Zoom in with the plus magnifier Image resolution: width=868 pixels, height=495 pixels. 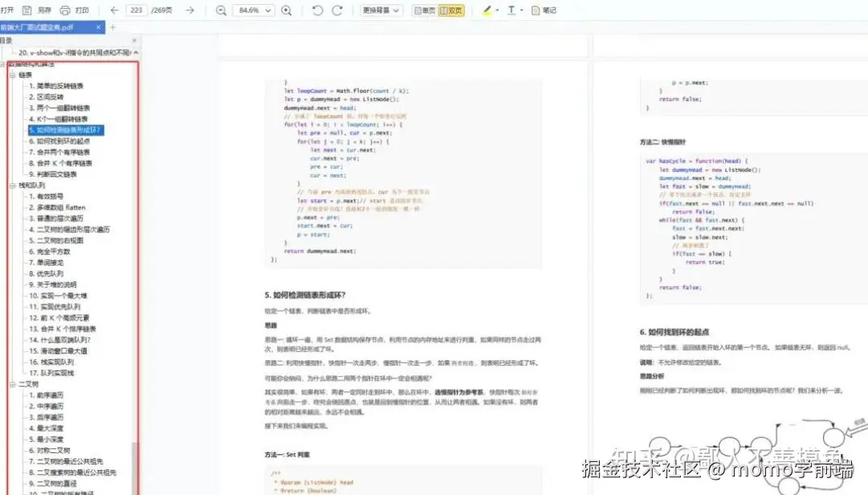(x=286, y=10)
